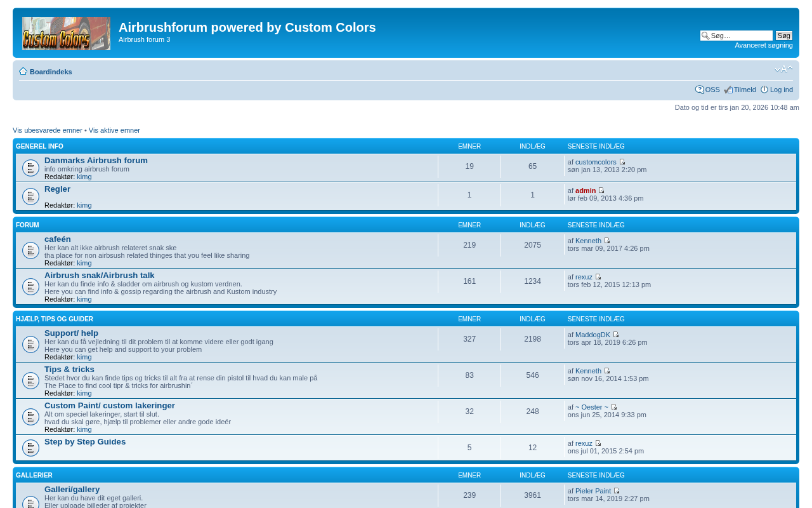View latest post icon next to MaddogDK
Image resolution: width=812 pixels, height=508 pixels.
pyautogui.click(x=616, y=335)
